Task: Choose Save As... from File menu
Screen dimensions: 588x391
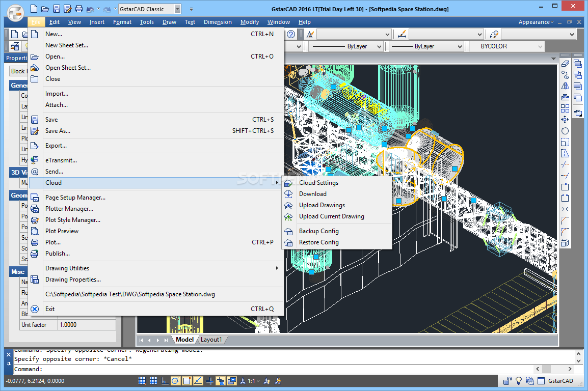Action: [x=155, y=131]
